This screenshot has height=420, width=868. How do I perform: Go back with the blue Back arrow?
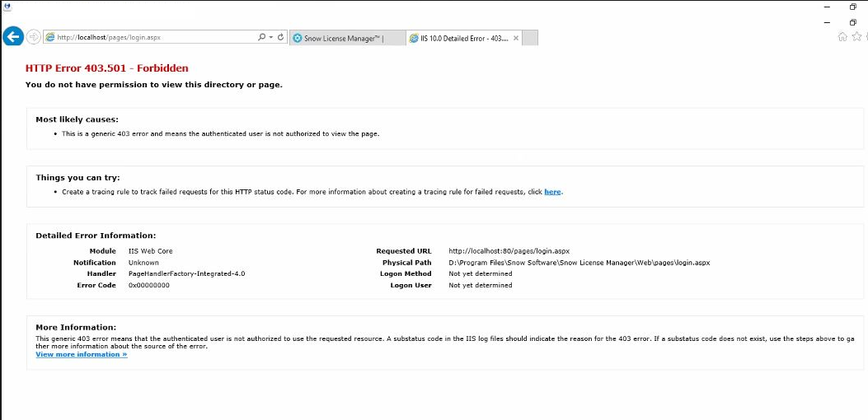12,36
